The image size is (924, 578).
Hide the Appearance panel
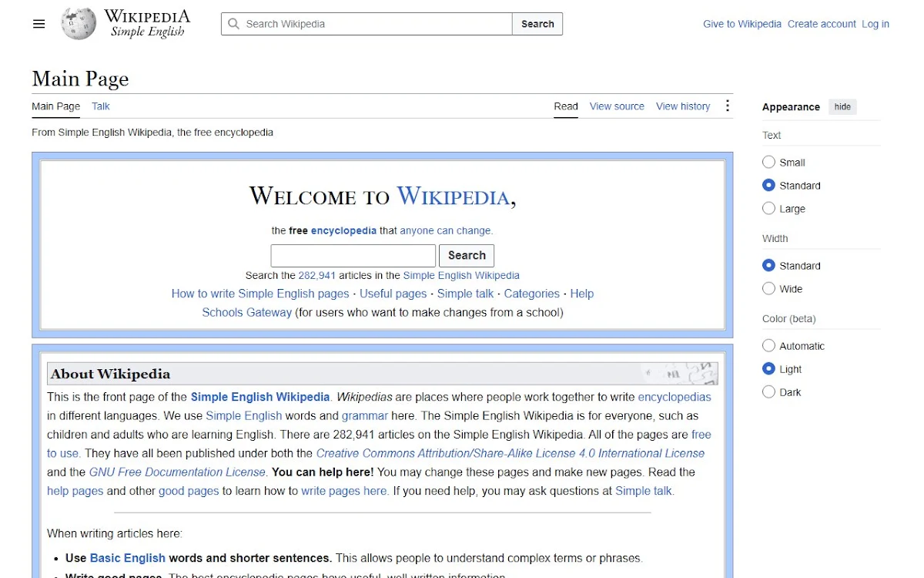tap(842, 107)
